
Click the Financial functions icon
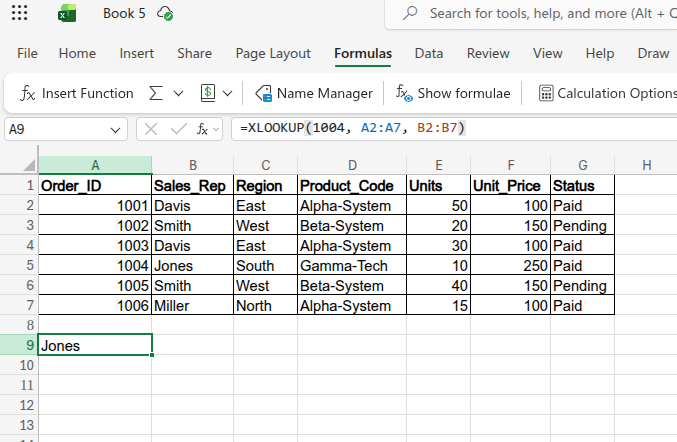click(208, 93)
